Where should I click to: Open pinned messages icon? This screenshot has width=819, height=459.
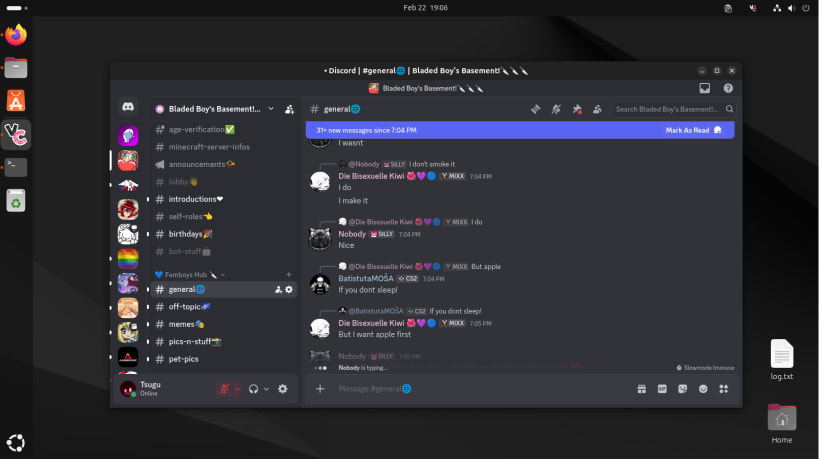[577, 109]
